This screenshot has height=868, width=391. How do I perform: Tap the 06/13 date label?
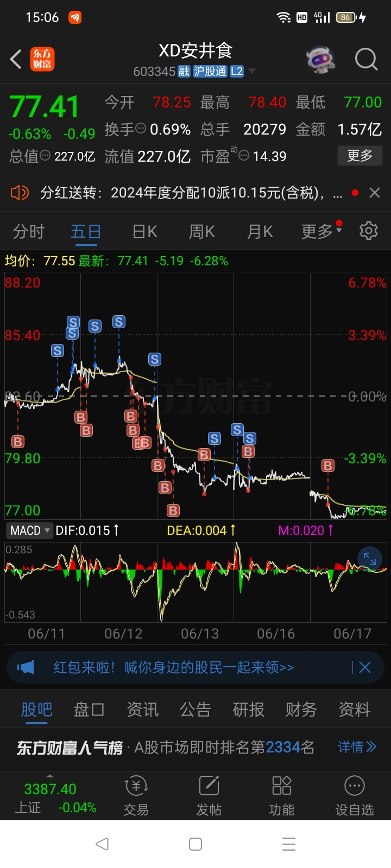pos(200,634)
